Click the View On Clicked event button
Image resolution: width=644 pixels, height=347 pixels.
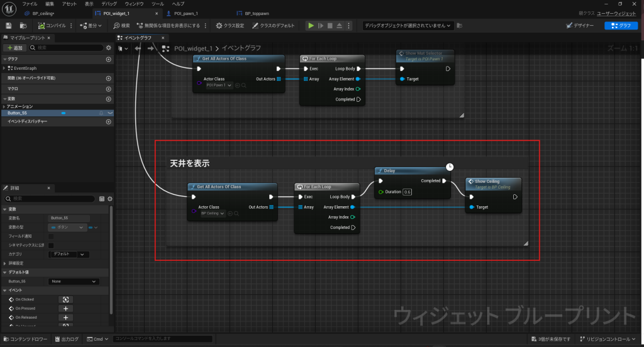[x=66, y=299]
